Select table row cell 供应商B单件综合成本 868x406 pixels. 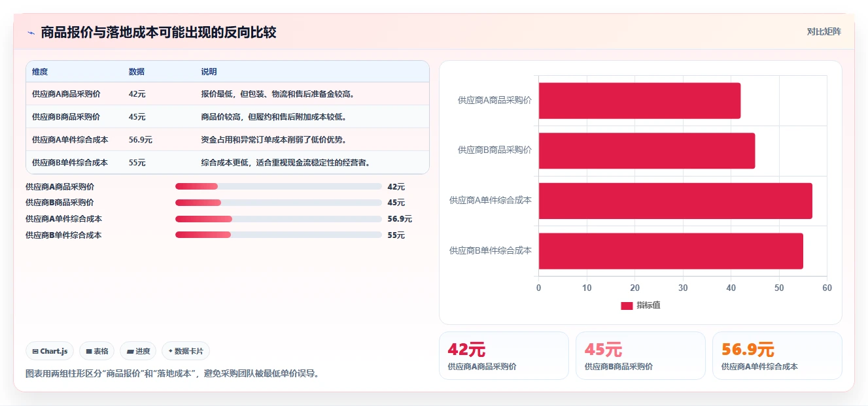[70, 163]
